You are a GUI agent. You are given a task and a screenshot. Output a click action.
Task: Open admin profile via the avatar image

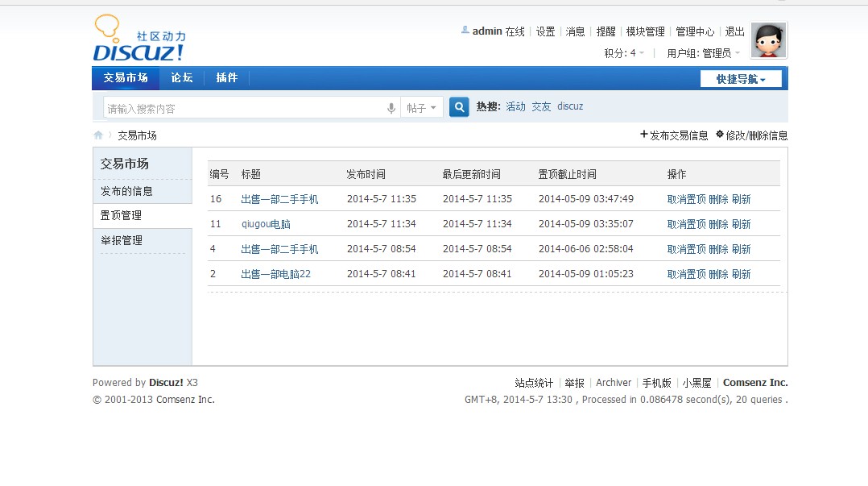pos(768,39)
